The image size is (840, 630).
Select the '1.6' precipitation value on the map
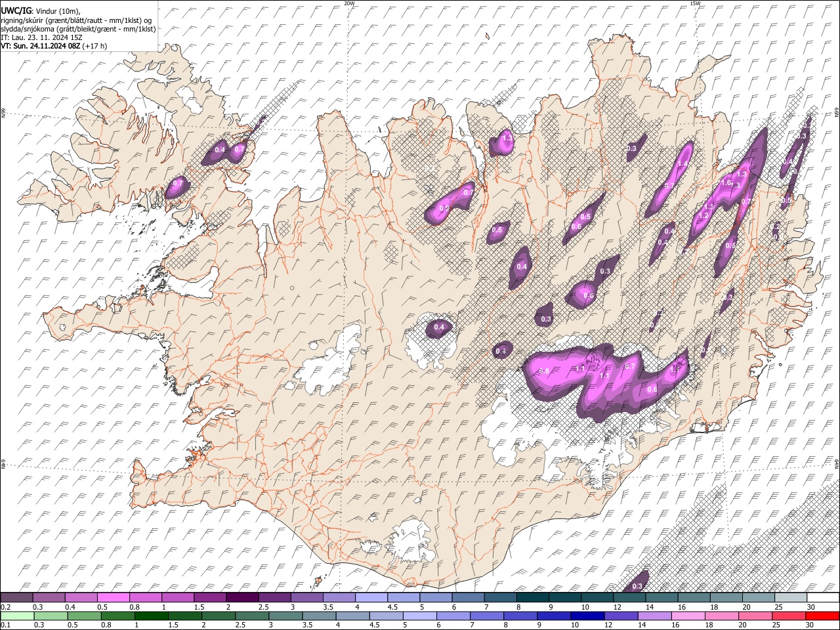click(x=726, y=182)
